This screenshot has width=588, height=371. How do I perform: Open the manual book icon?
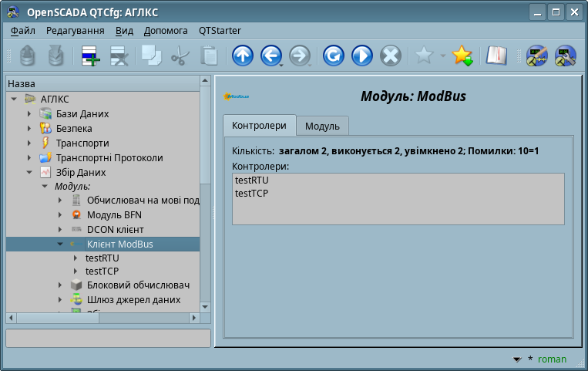pyautogui.click(x=496, y=56)
